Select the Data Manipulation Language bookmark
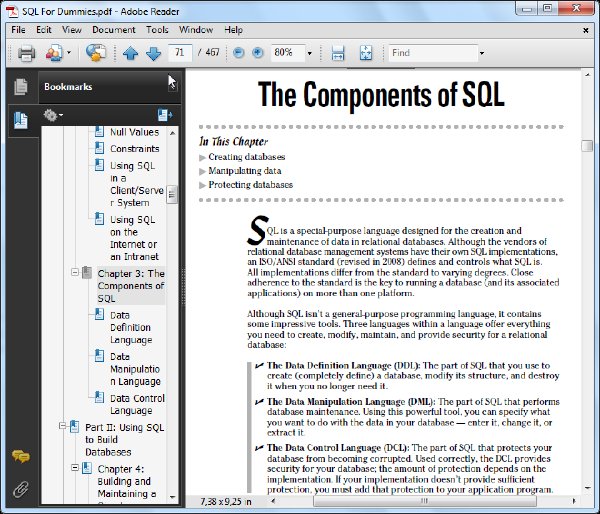 [135, 369]
